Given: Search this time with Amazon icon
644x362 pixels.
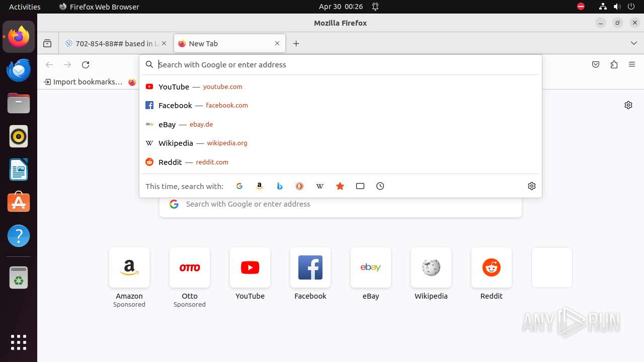Looking at the screenshot, I should (260, 186).
